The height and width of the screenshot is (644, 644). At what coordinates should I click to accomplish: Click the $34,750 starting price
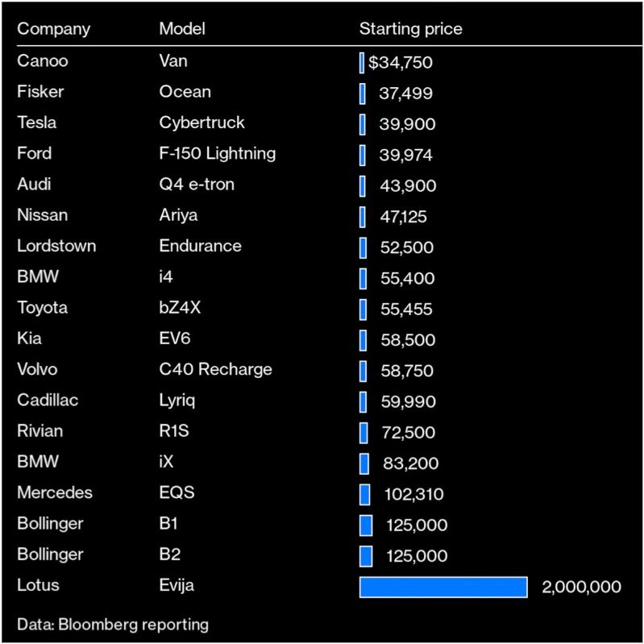tap(401, 62)
